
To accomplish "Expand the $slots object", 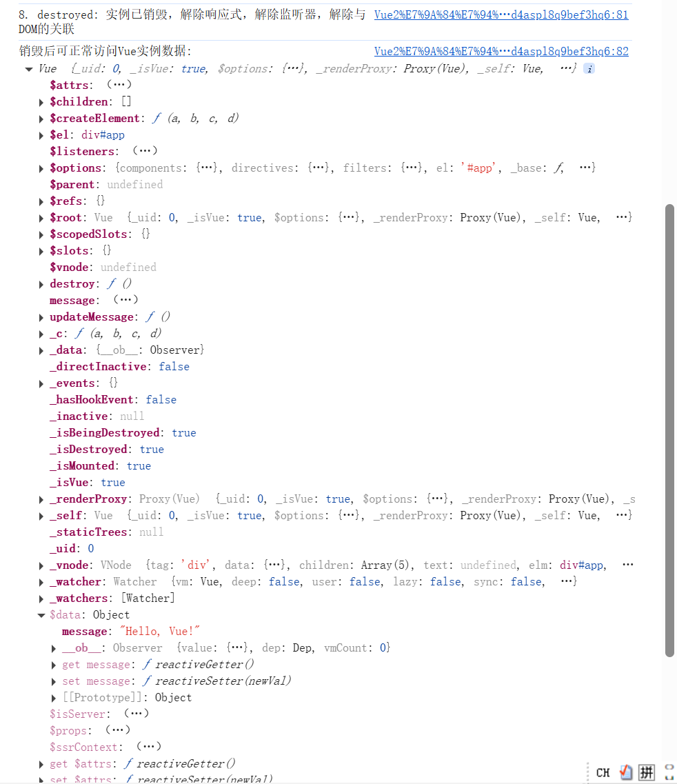I will click(41, 251).
